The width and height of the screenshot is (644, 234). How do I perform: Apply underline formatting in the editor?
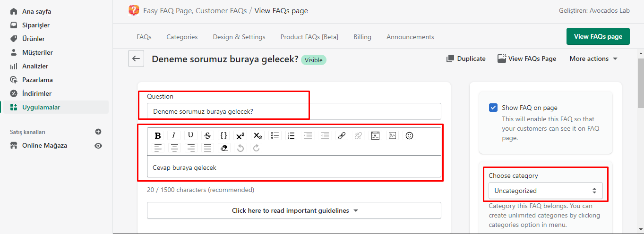point(190,136)
